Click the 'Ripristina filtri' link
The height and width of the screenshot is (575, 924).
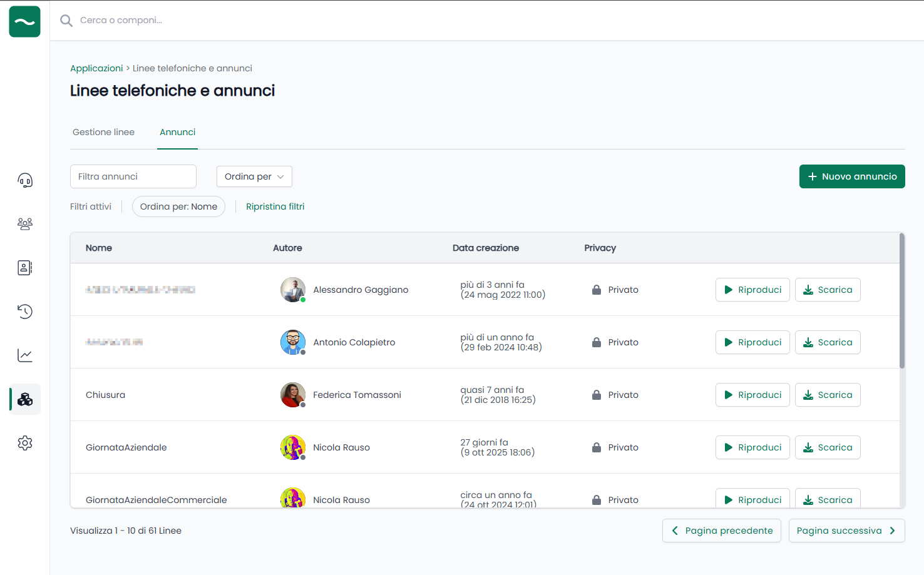coord(275,206)
